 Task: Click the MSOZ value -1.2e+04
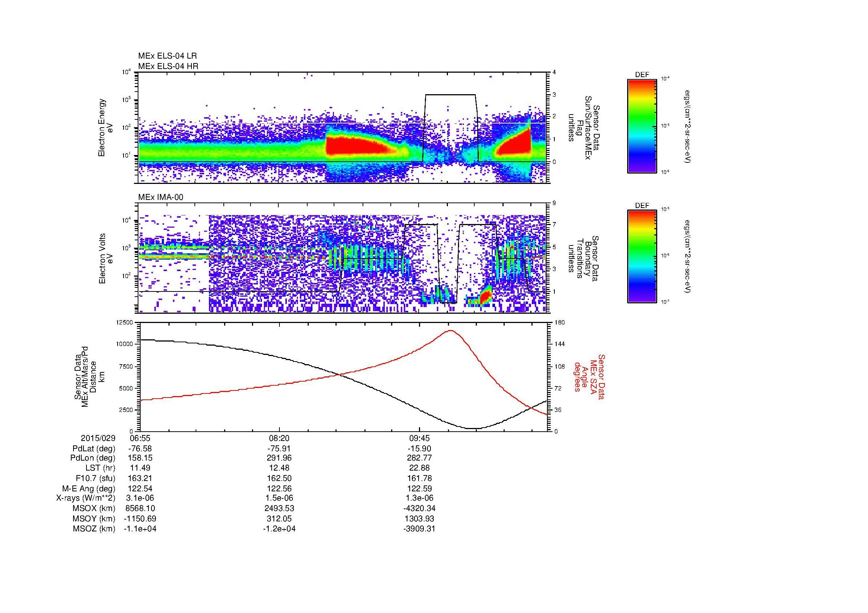(x=279, y=529)
